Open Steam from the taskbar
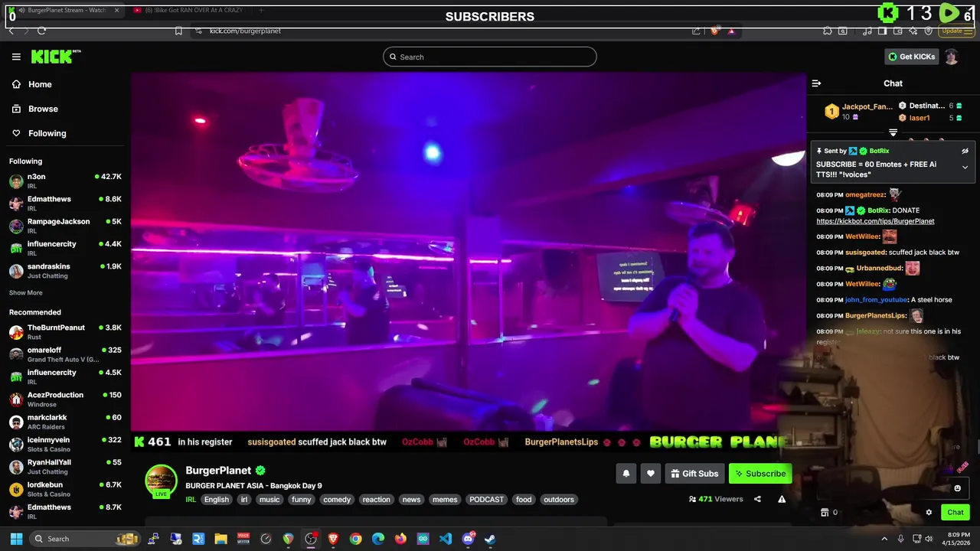This screenshot has width=980, height=551. pos(490,539)
